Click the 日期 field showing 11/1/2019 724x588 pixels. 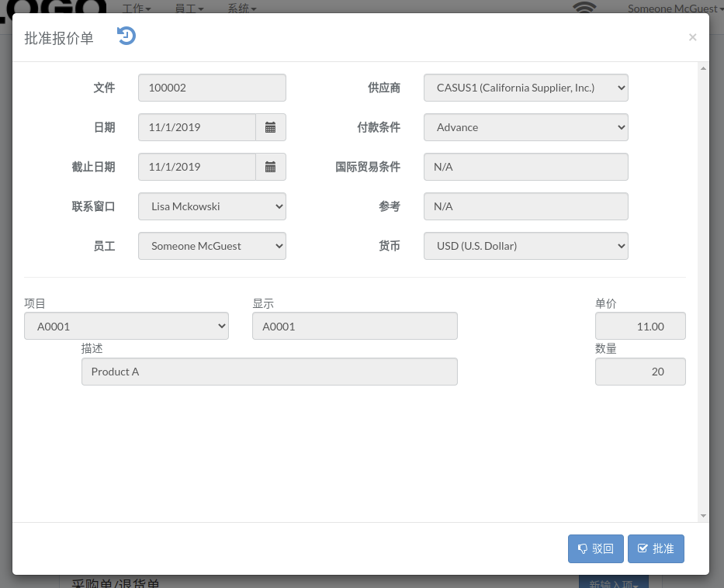pyautogui.click(x=197, y=127)
